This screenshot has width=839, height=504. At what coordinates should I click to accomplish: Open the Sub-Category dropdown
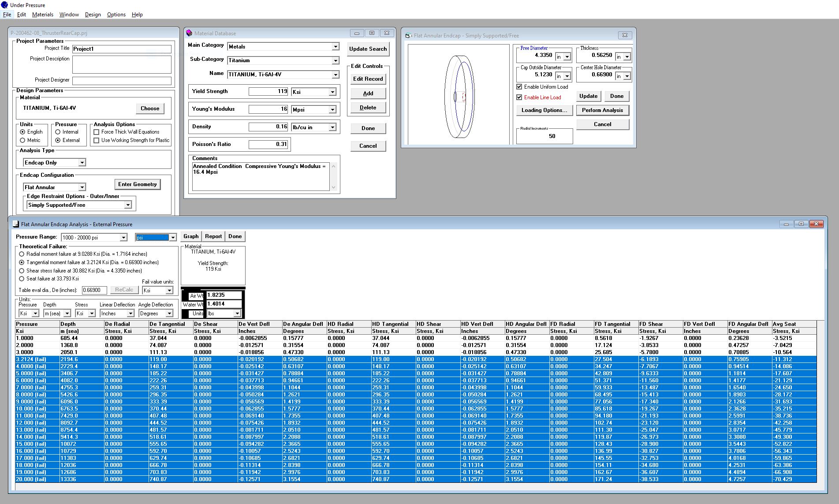335,60
